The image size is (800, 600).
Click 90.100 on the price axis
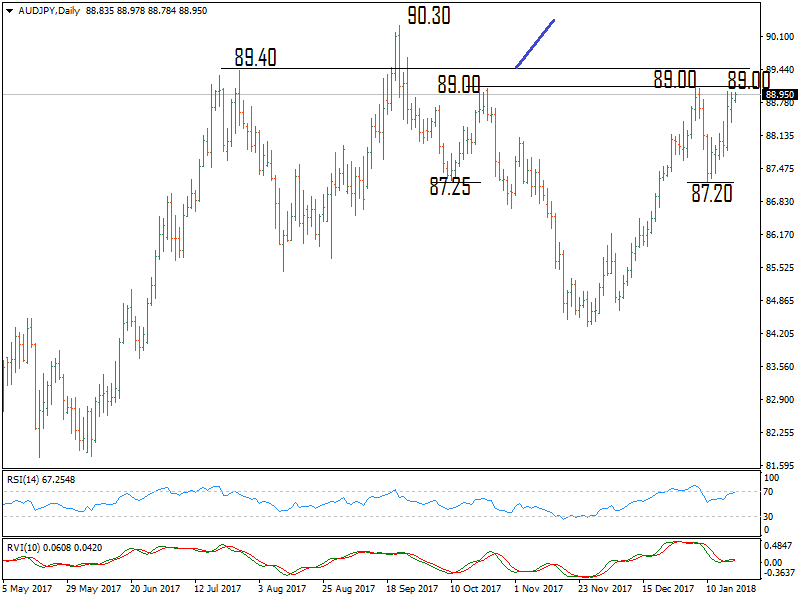point(778,37)
